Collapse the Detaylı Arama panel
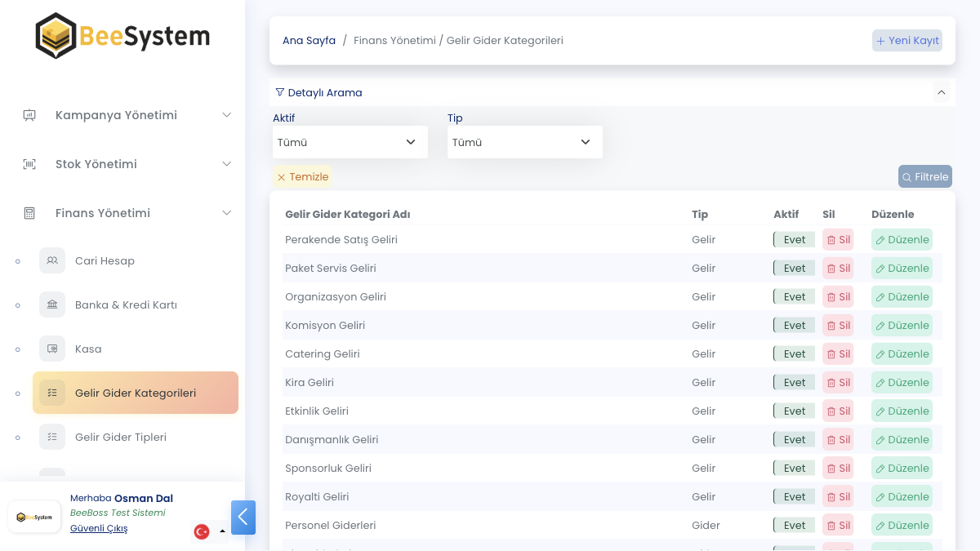The height and width of the screenshot is (551, 980). click(942, 92)
